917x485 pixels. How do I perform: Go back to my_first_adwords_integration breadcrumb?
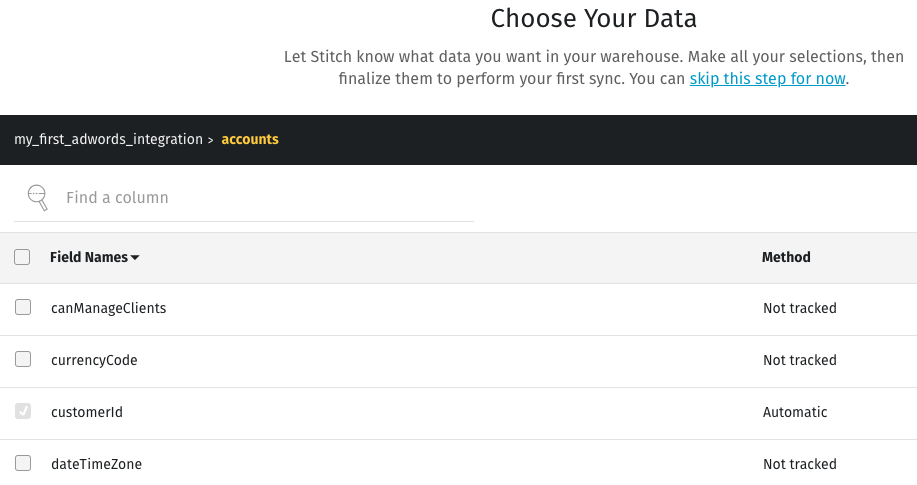pyautogui.click(x=108, y=139)
